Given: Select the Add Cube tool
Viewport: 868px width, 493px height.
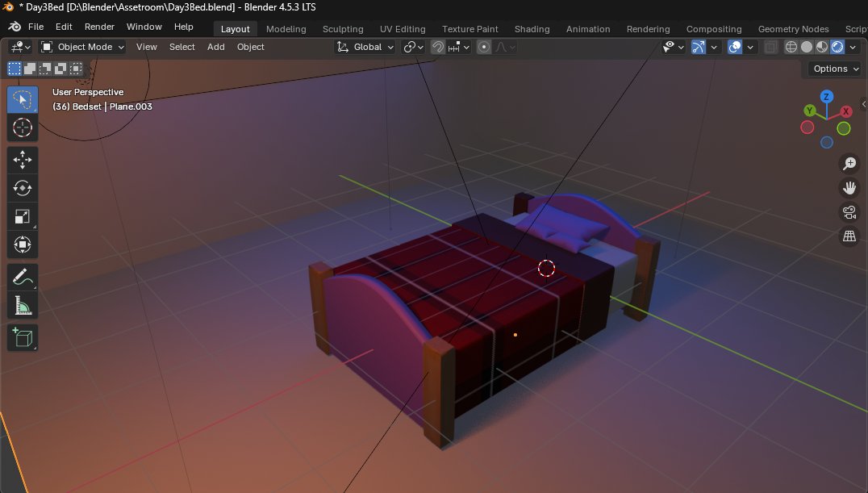Looking at the screenshot, I should coord(22,337).
